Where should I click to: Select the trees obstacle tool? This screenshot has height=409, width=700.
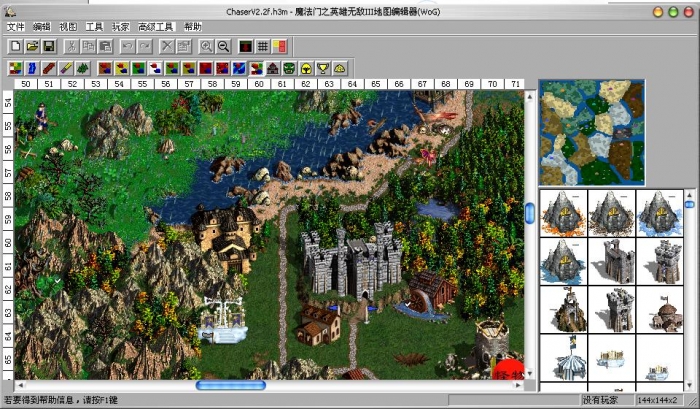coord(82,68)
